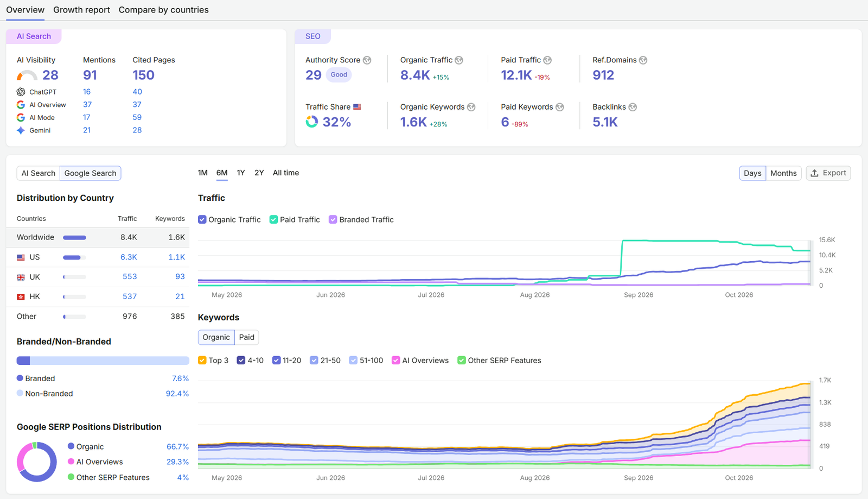The image size is (868, 499).
Task: Click the AI Visibility gauge icon
Action: 27,75
